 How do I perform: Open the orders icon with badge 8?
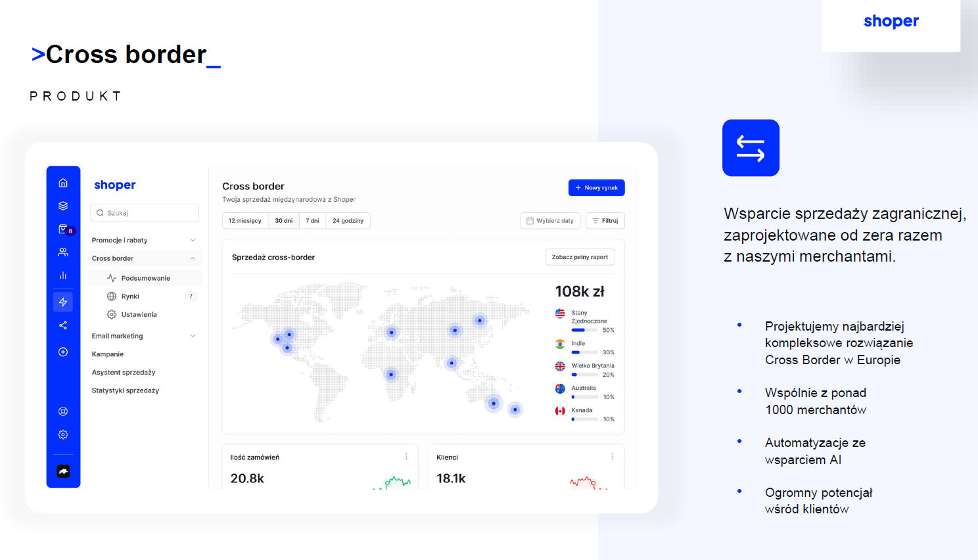point(64,229)
